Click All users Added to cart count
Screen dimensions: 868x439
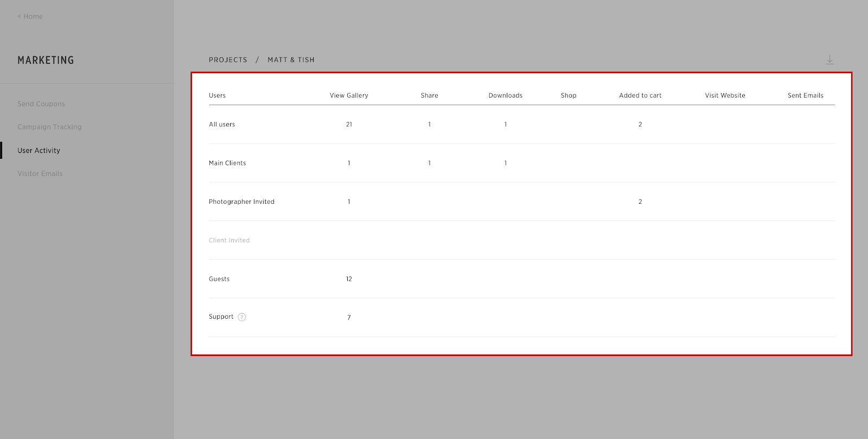pos(640,125)
